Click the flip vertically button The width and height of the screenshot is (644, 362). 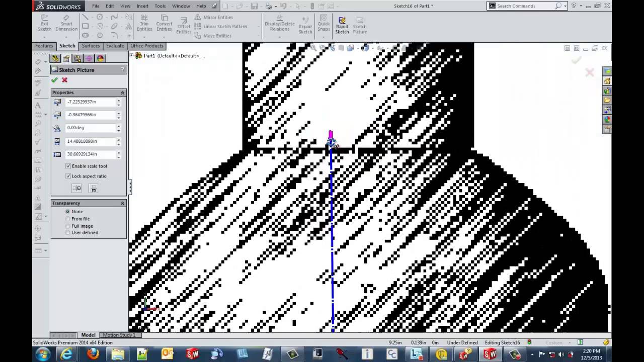[93, 189]
